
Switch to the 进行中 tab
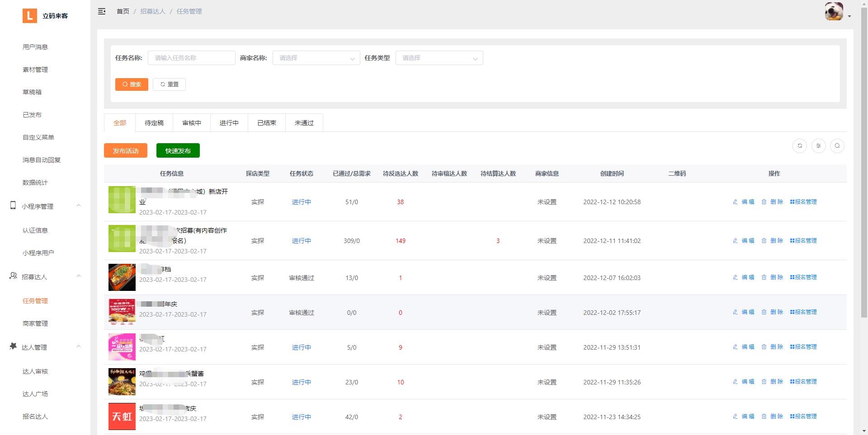[229, 123]
